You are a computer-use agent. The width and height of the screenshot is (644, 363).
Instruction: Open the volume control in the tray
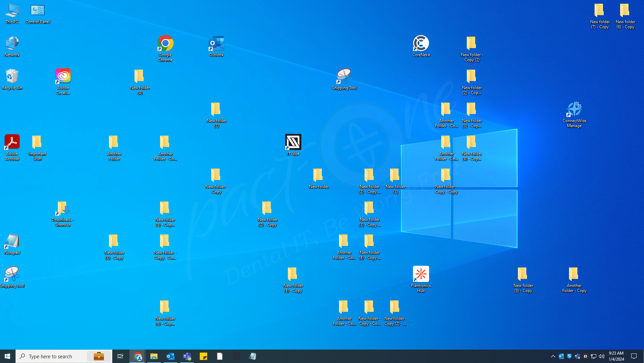tap(602, 356)
